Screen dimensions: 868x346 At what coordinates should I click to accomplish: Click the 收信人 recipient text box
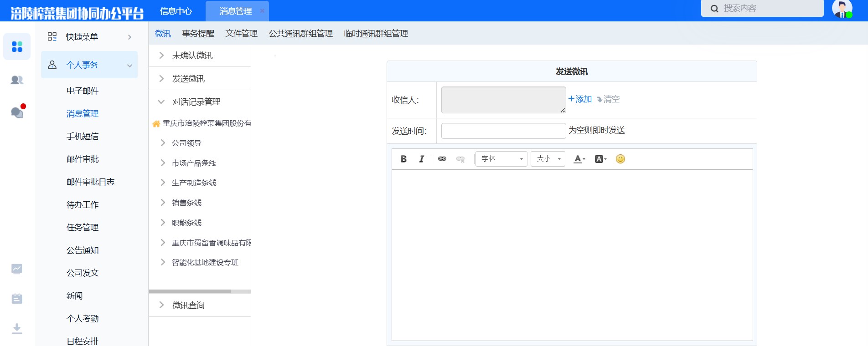[503, 100]
